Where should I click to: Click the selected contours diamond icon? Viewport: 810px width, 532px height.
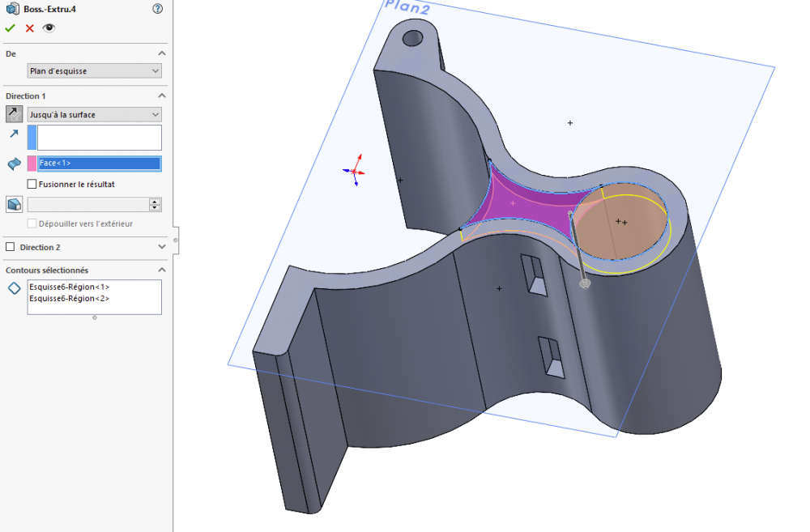click(x=14, y=288)
